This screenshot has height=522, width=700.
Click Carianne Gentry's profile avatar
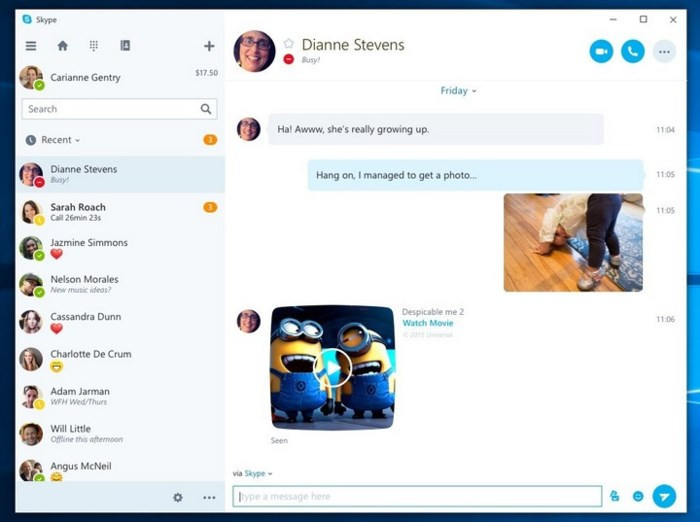[31, 77]
